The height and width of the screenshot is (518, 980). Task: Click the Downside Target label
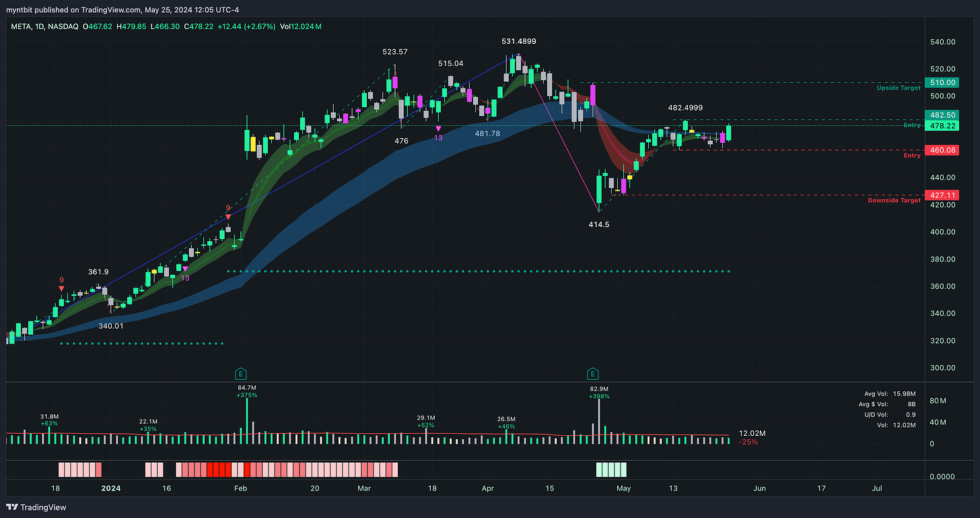[894, 201]
